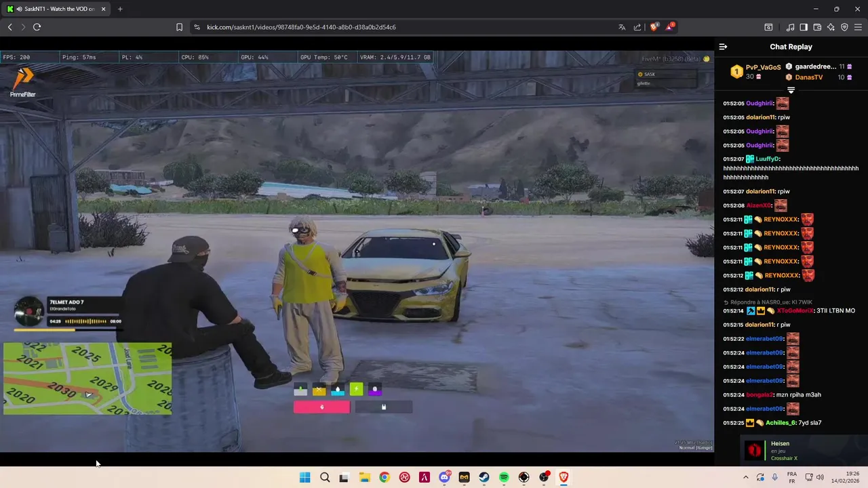The width and height of the screenshot is (868, 488).
Task: Open Spotify from taskbar
Action: [x=504, y=477]
